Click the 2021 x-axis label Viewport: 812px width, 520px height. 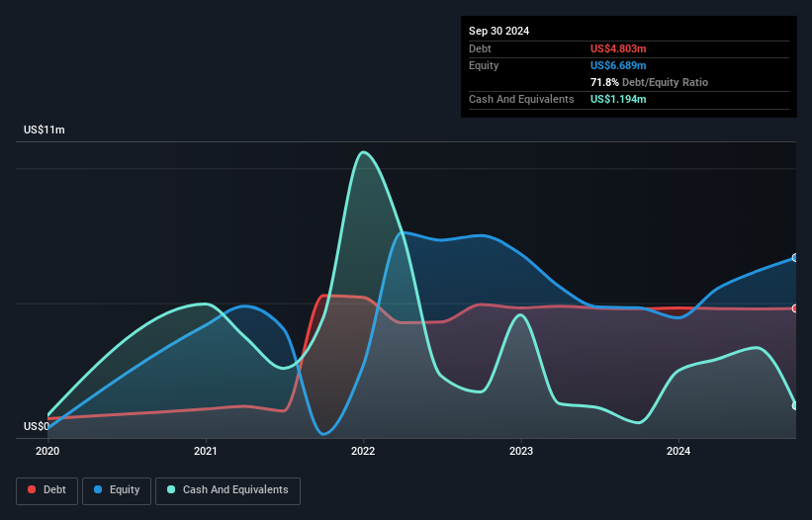(206, 451)
